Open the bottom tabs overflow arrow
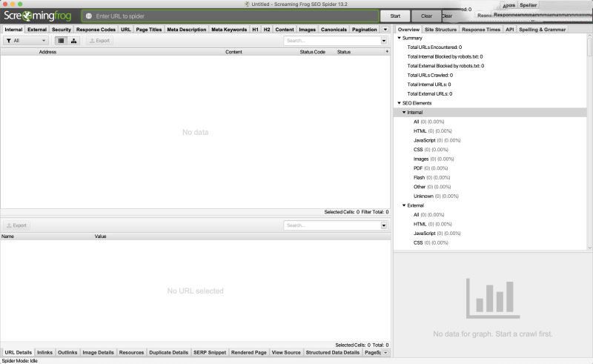The image size is (593, 364). 385,353
